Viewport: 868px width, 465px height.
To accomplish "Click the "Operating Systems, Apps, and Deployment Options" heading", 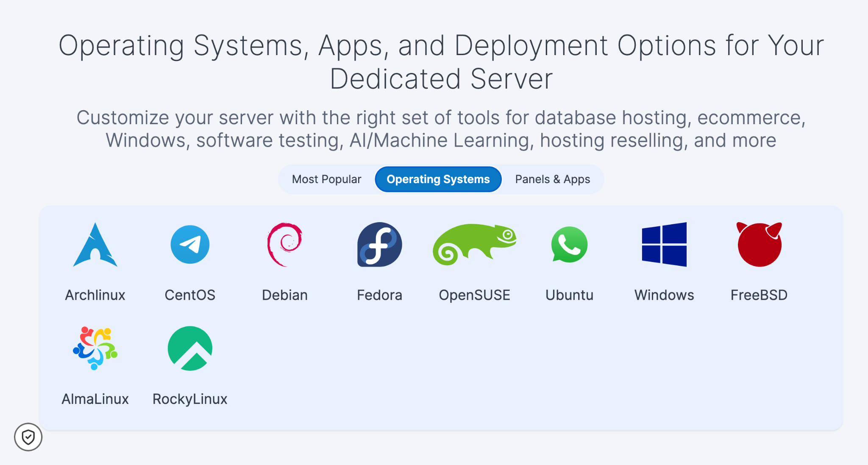I will click(x=441, y=62).
